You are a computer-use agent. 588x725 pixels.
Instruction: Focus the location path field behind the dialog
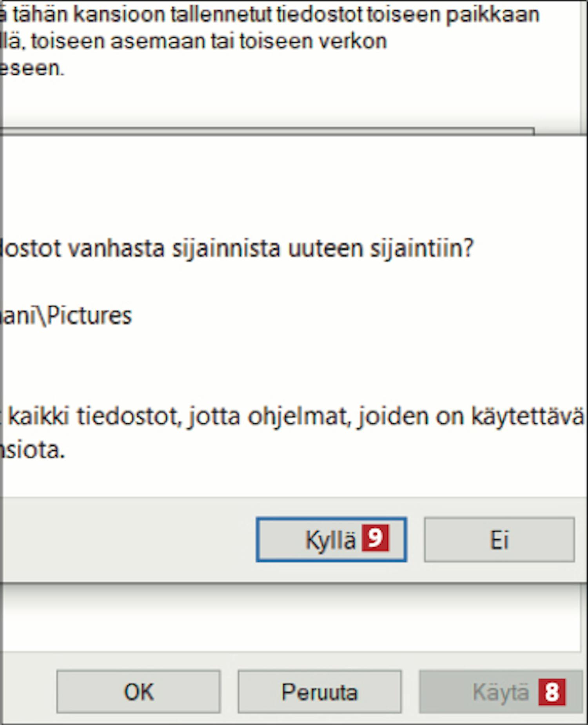(x=267, y=131)
